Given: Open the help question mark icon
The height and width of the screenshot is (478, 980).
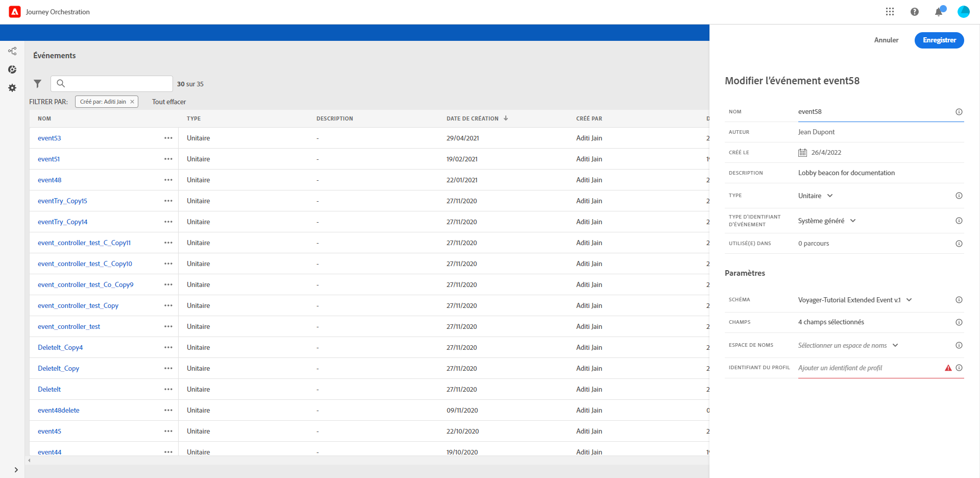Looking at the screenshot, I should click(914, 12).
